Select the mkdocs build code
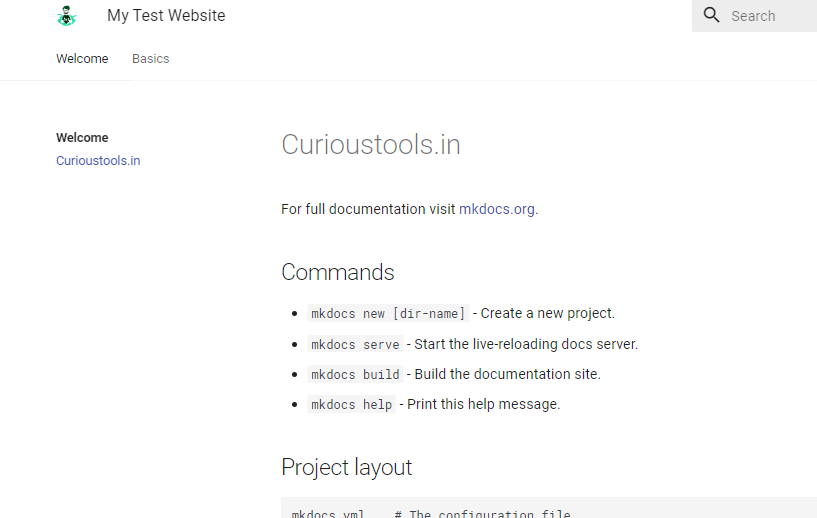This screenshot has width=817, height=518. pos(355,374)
